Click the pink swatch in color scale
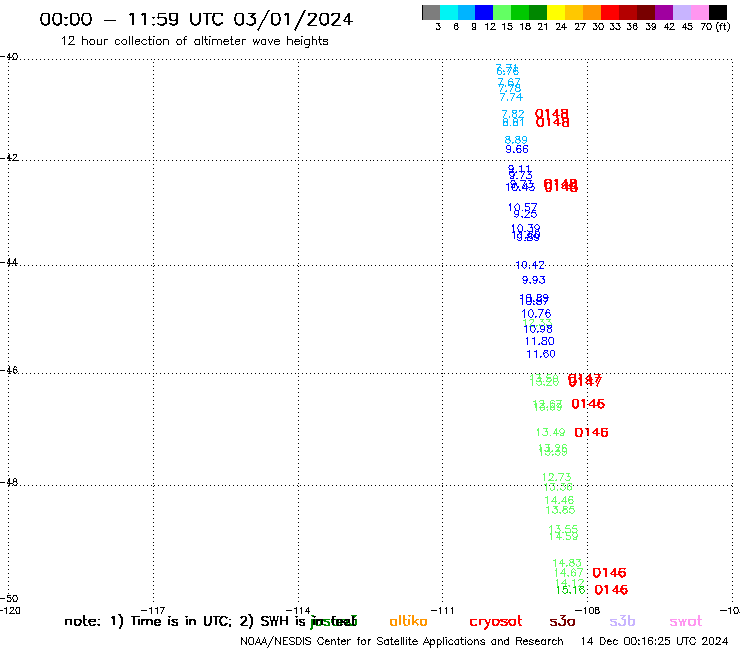Viewport: 740px width, 650px height. [x=699, y=12]
